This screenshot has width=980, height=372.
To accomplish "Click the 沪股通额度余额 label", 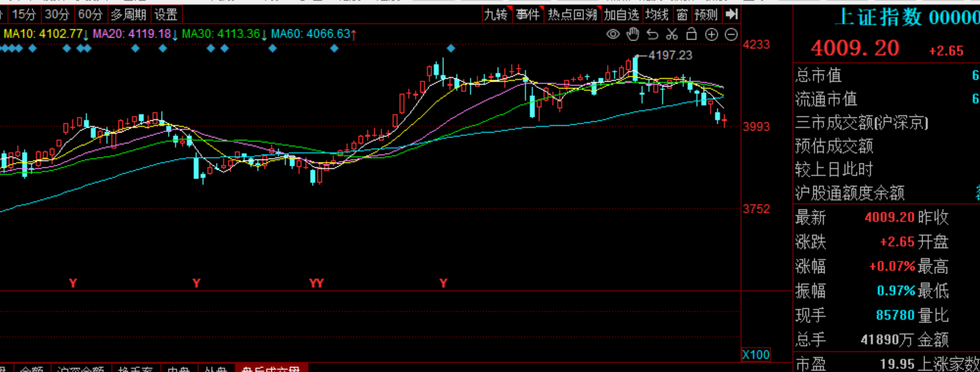I will [x=849, y=193].
